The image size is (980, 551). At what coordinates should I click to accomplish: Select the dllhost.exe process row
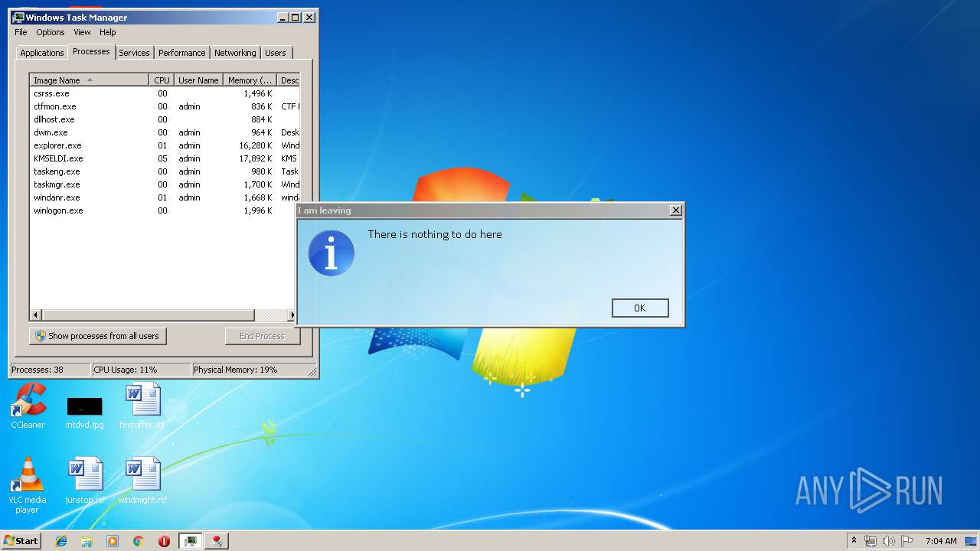tap(164, 119)
